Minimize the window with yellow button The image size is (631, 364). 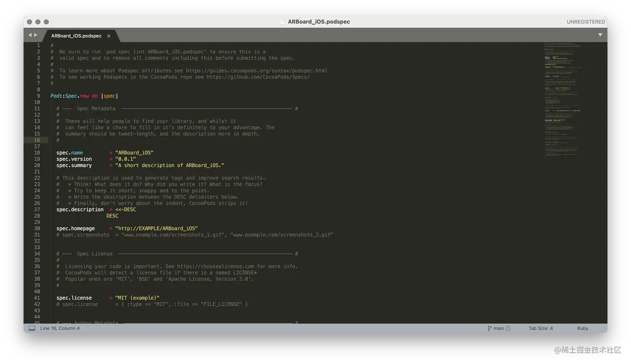38,22
